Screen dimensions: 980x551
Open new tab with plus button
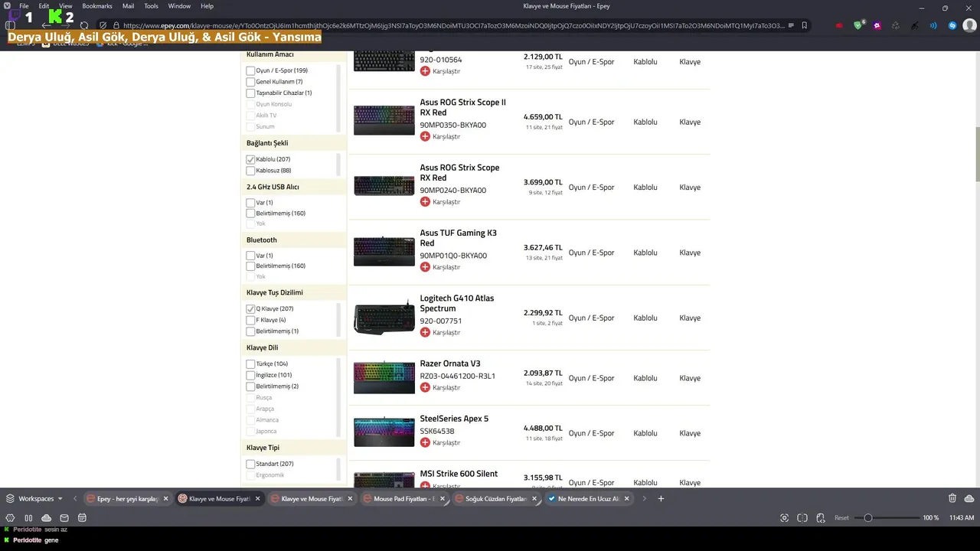(x=661, y=498)
